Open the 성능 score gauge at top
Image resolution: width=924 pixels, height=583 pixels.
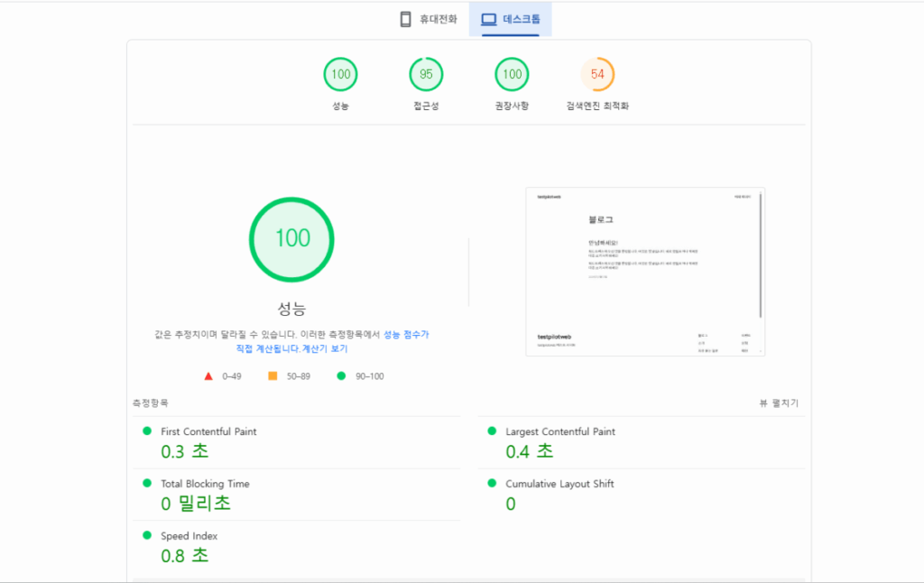point(340,75)
